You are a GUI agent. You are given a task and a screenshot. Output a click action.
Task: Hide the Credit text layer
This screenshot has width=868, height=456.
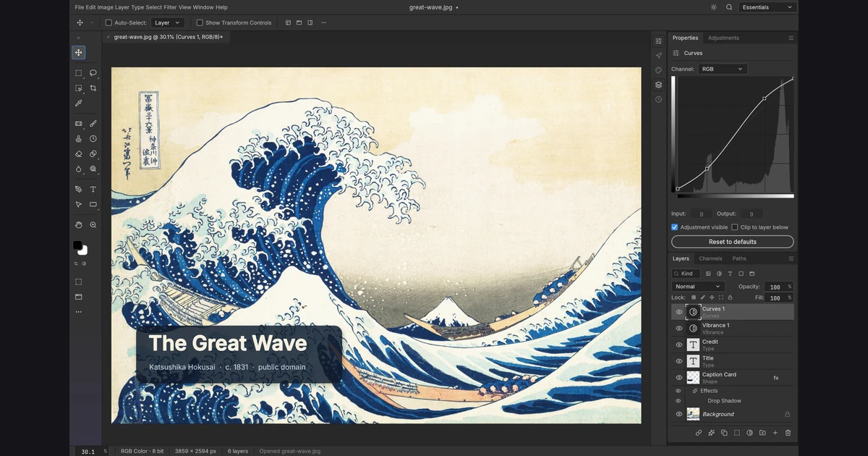coord(679,345)
